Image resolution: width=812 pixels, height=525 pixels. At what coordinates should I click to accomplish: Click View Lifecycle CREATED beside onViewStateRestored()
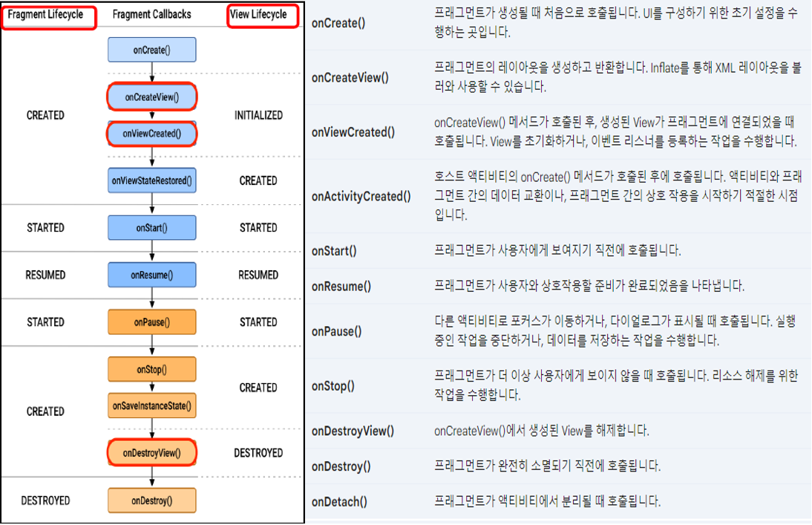pos(258,180)
